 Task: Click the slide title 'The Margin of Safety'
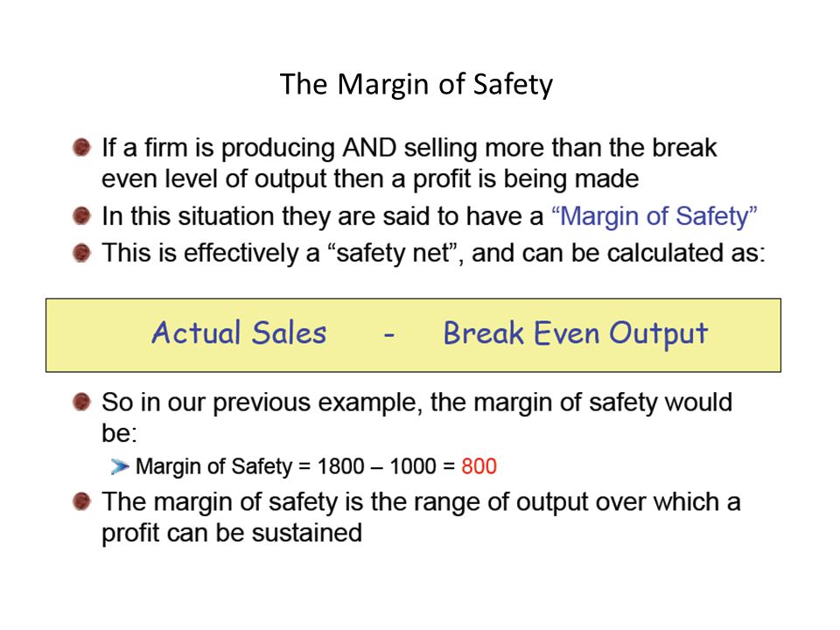[416, 85]
